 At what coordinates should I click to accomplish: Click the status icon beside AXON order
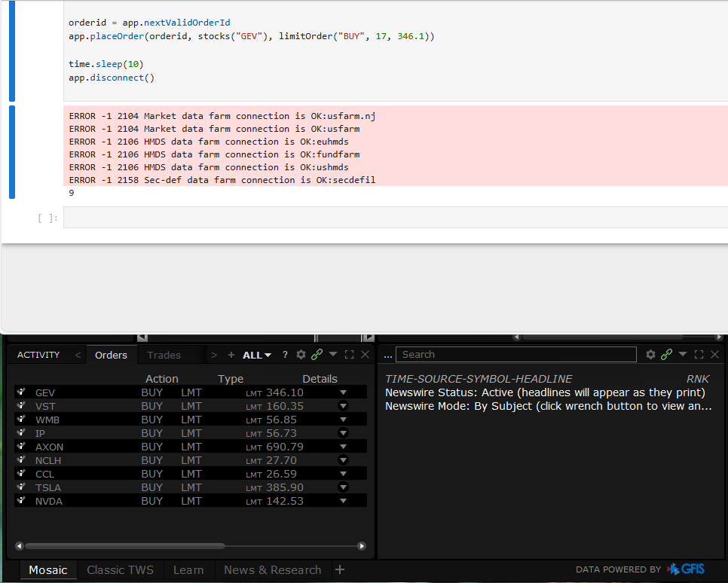point(21,446)
